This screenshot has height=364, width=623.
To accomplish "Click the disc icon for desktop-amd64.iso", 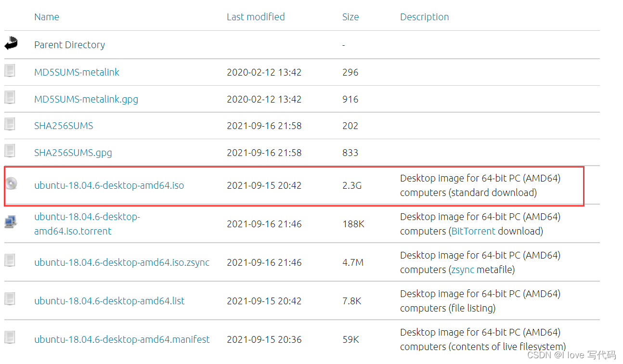I will pyautogui.click(x=12, y=183).
